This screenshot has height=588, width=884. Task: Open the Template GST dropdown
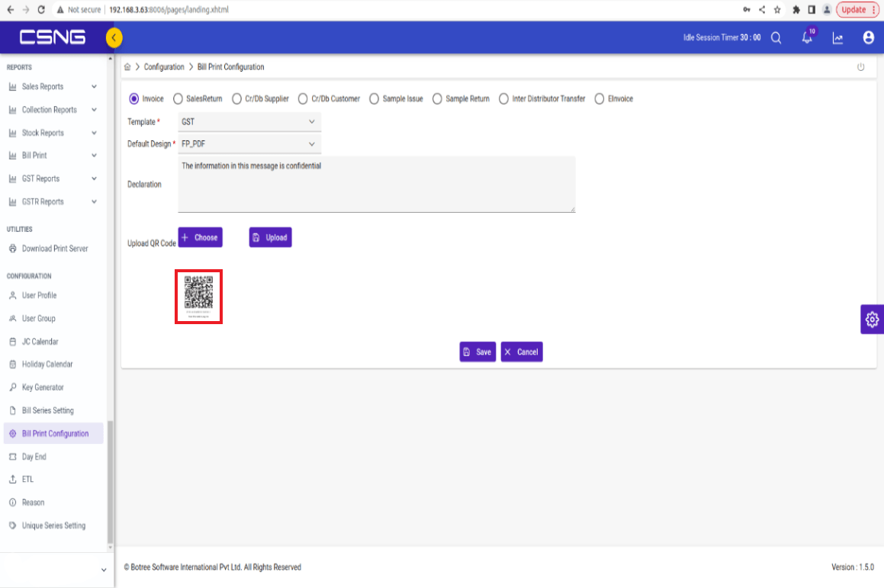[x=249, y=122]
